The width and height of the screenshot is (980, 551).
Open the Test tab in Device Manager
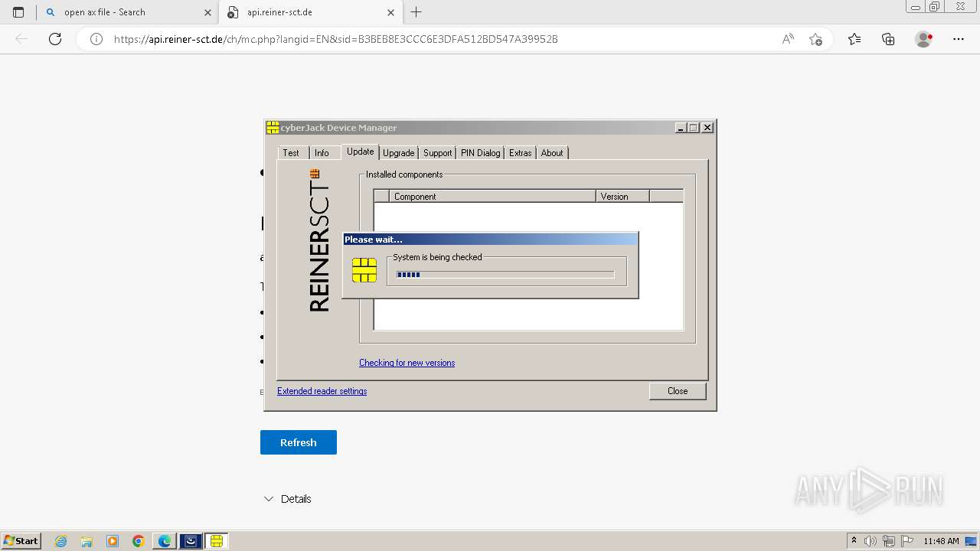click(x=291, y=153)
